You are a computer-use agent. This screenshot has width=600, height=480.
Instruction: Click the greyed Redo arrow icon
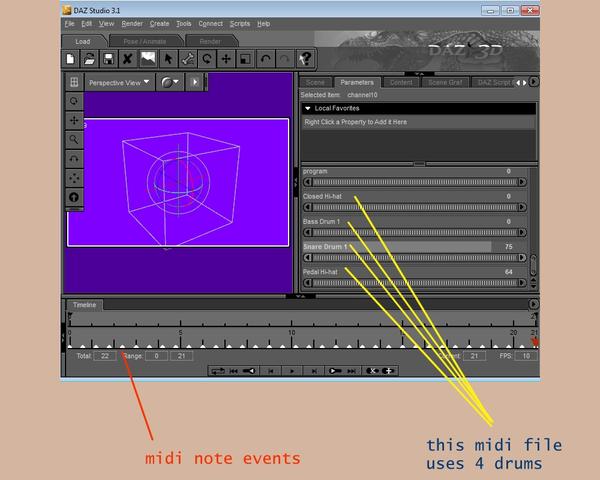point(285,59)
